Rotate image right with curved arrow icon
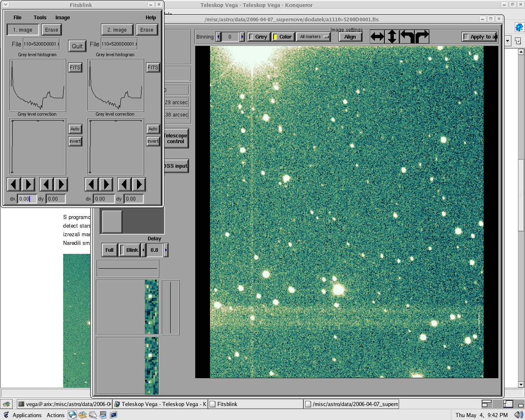Viewport: 525px width, 420px height. tap(422, 37)
